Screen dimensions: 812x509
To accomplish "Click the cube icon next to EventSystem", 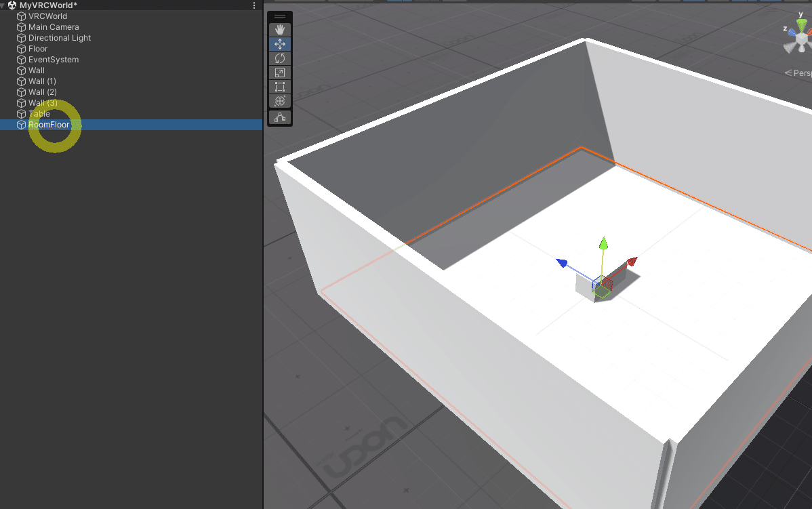I will [x=21, y=60].
